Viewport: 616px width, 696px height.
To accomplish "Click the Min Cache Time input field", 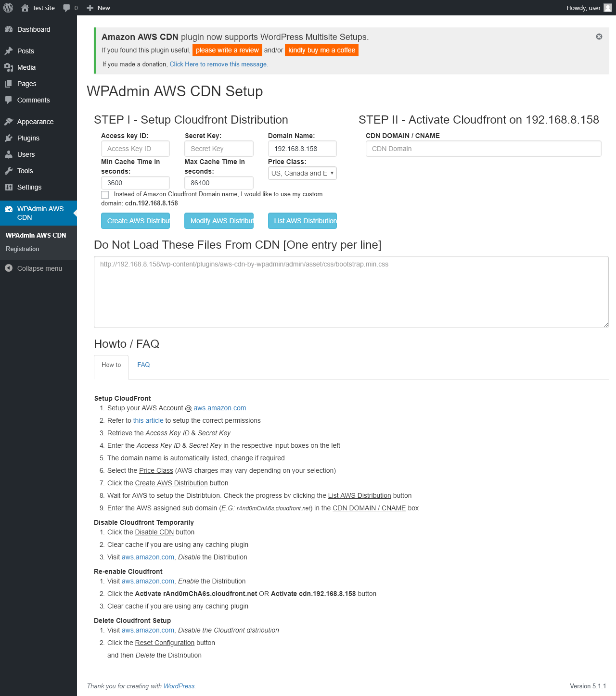I will point(135,183).
